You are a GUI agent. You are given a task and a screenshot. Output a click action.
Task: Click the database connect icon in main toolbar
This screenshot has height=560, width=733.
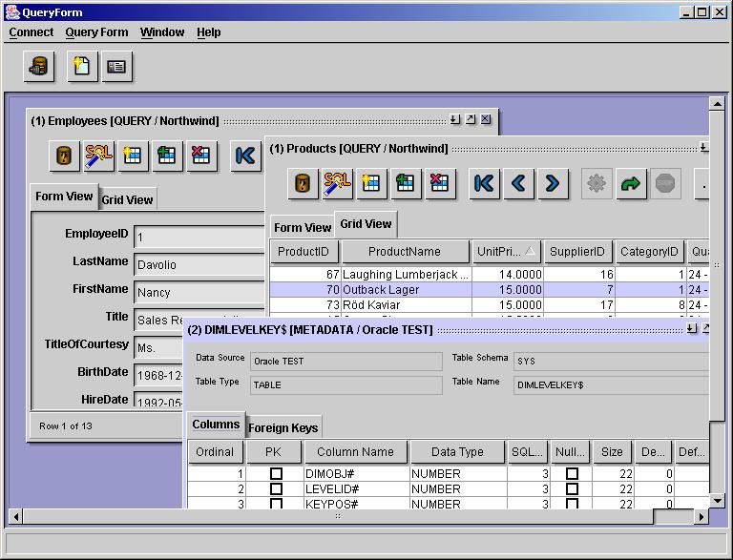click(39, 67)
